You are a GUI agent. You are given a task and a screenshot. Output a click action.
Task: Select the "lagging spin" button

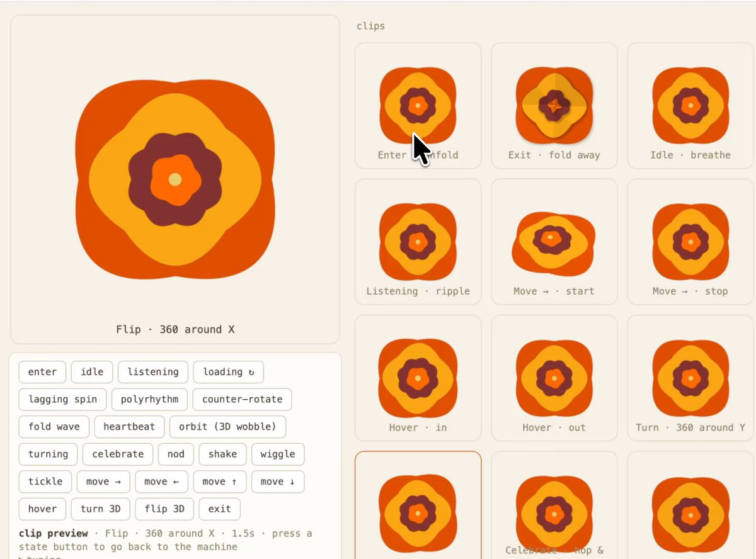(63, 399)
